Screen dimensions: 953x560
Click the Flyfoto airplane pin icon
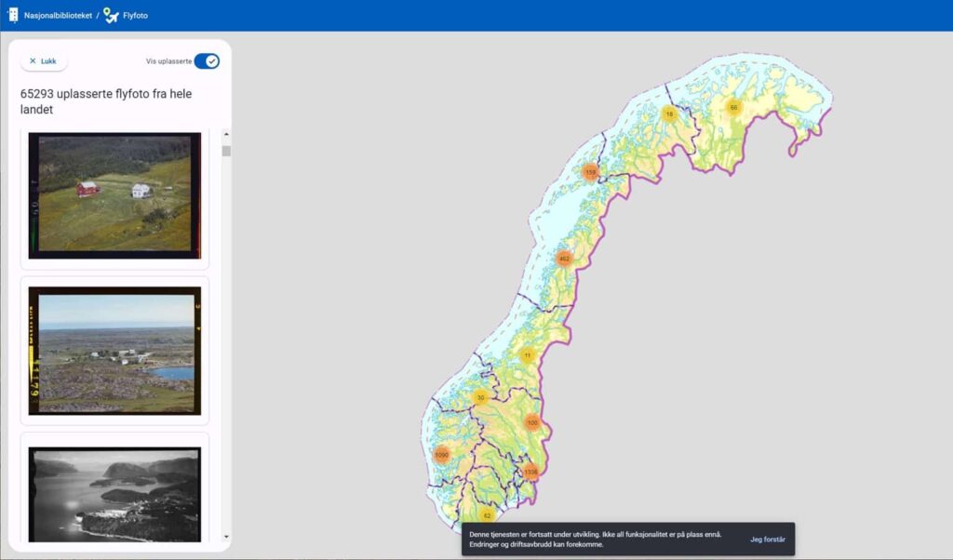(111, 15)
